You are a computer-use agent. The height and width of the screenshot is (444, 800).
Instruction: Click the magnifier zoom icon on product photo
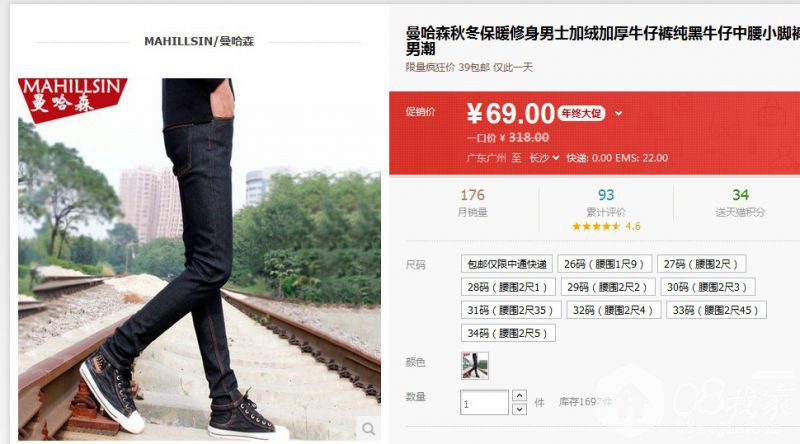click(x=368, y=428)
